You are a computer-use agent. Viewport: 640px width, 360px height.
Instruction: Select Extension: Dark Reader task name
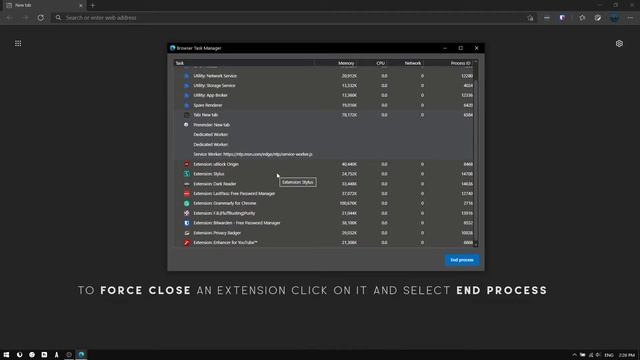pyautogui.click(x=215, y=184)
